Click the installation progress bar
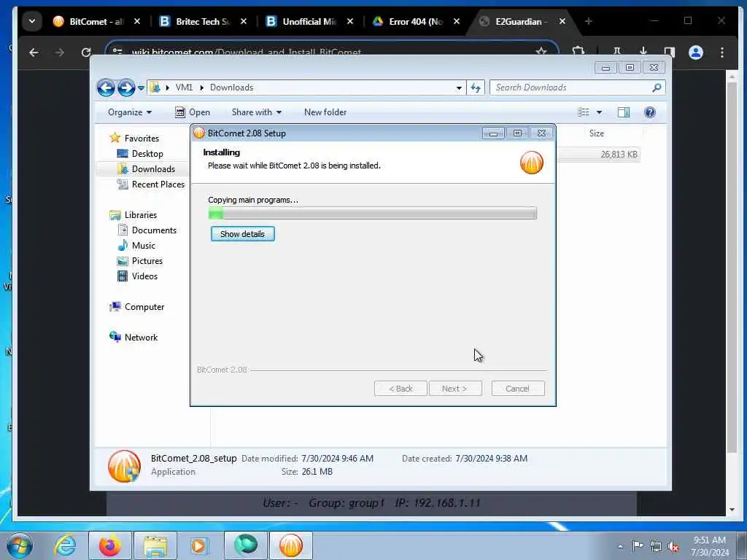 point(373,214)
